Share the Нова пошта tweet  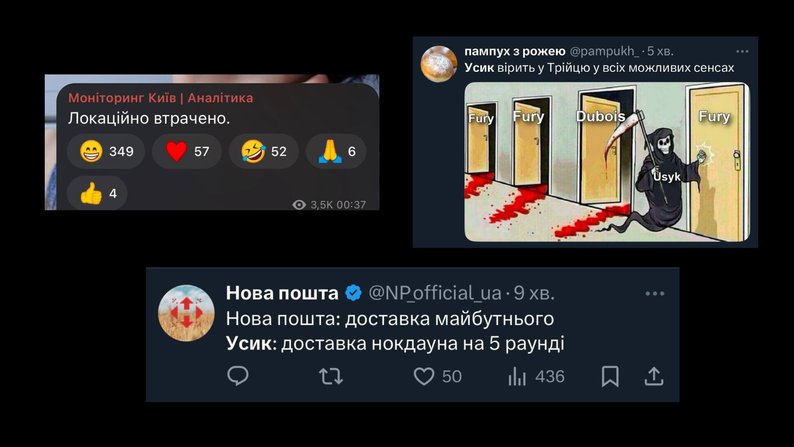point(654,377)
